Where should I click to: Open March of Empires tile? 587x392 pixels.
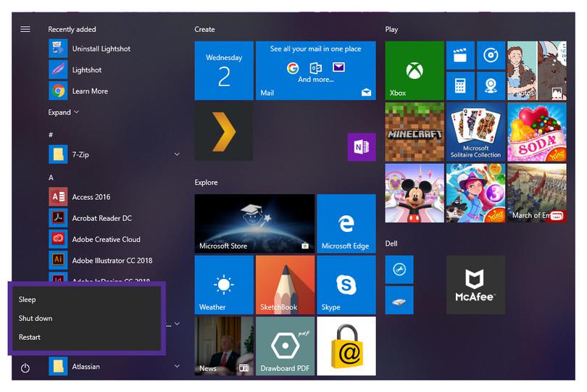536,193
